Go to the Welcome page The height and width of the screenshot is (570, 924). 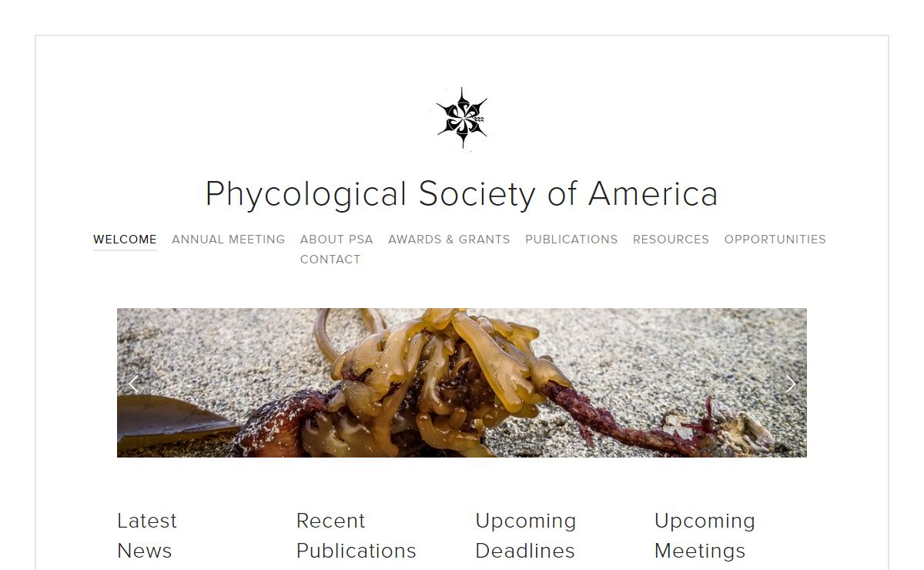[125, 240]
